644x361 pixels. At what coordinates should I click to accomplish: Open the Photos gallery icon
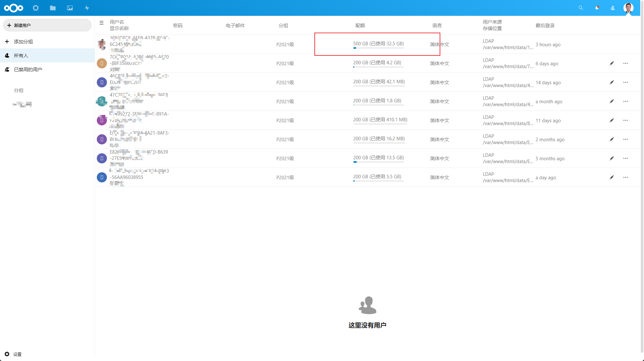[70, 8]
